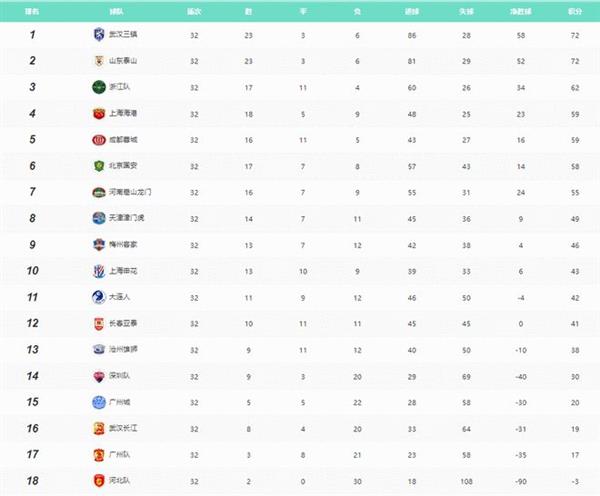Select the green 浙江队 team badge
This screenshot has height=496, width=600.
[x=99, y=87]
